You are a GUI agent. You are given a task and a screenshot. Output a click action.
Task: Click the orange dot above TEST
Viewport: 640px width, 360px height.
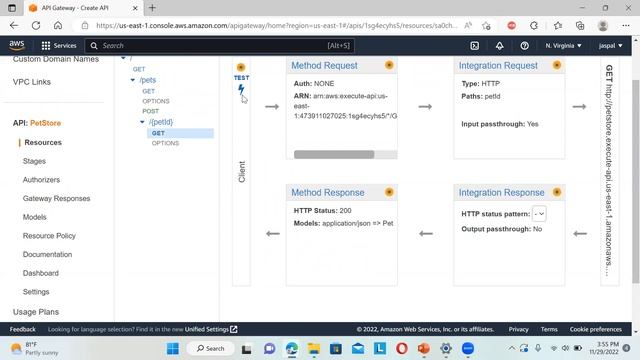tap(241, 67)
